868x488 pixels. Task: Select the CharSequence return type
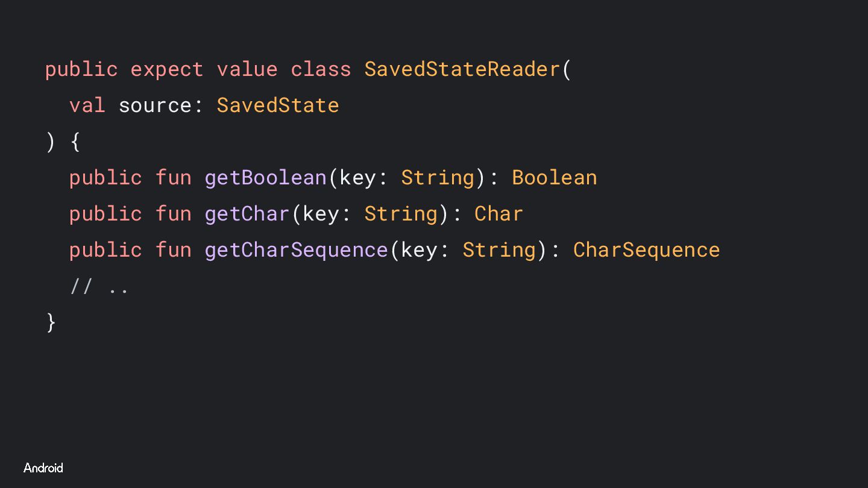click(x=646, y=250)
